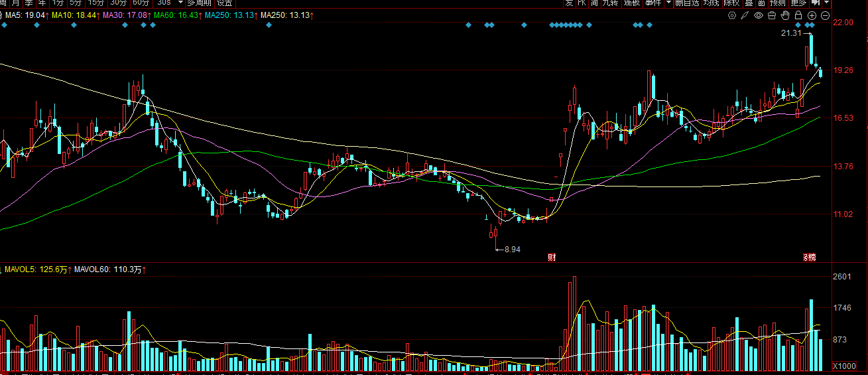Open the toolbox briefcase icon
Screen dimensions: 868x375
pos(772,15)
